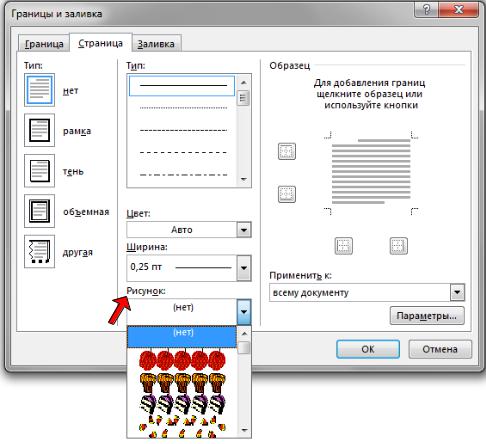Image resolution: width=486 pixels, height=444 pixels.
Task: Choose the striped cake slices art border
Action: pos(183,404)
